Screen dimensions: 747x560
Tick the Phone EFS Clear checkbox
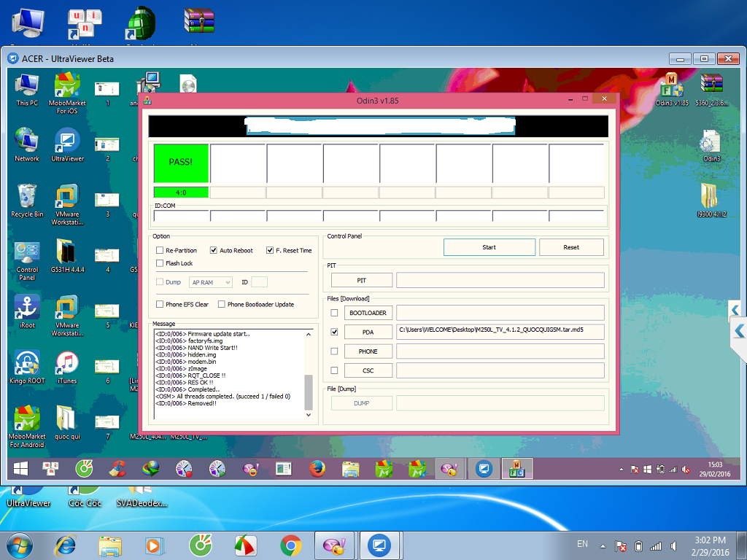(x=160, y=304)
